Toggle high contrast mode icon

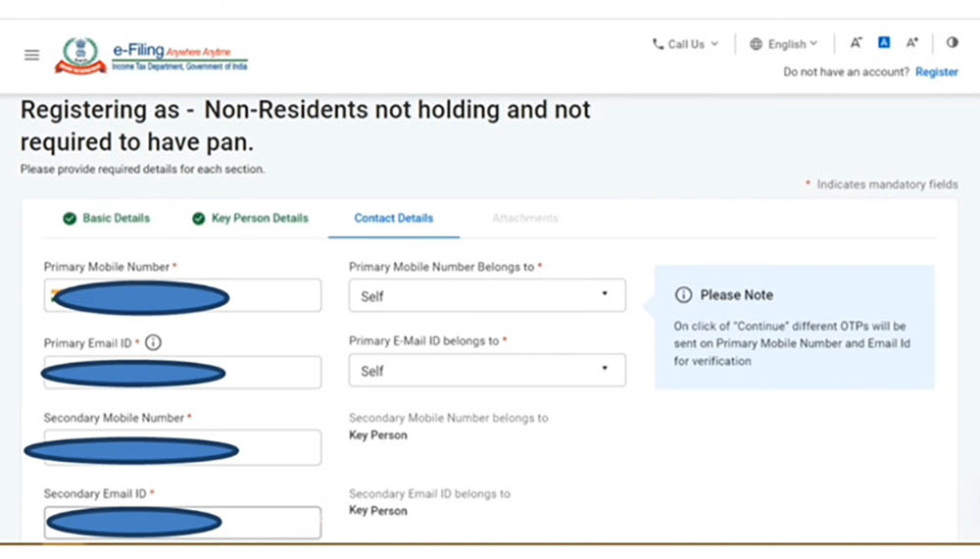click(x=952, y=43)
